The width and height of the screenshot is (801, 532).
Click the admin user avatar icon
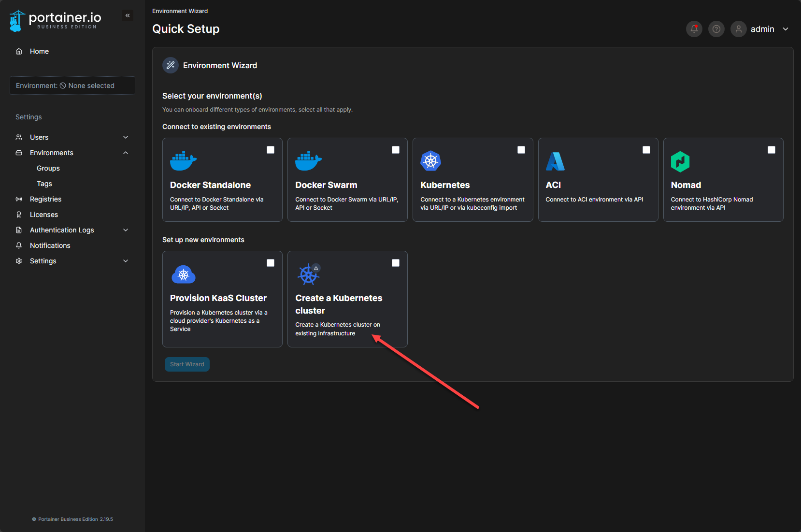tap(738, 29)
